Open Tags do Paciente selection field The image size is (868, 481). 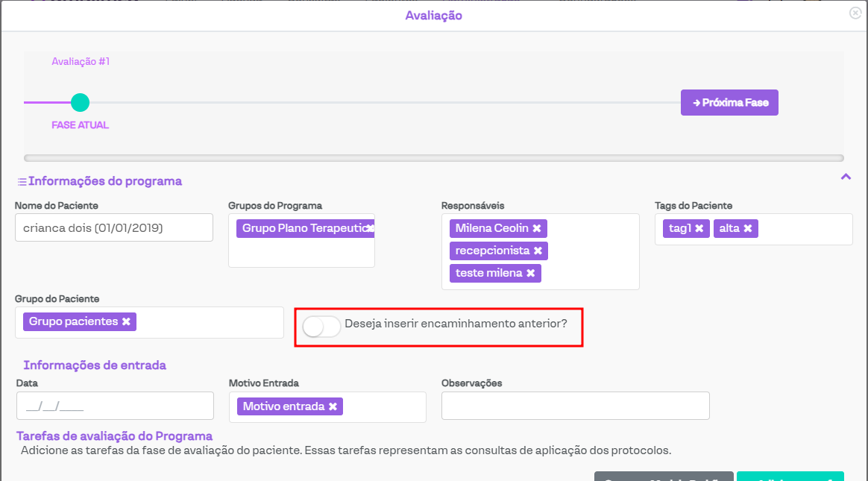click(804, 229)
